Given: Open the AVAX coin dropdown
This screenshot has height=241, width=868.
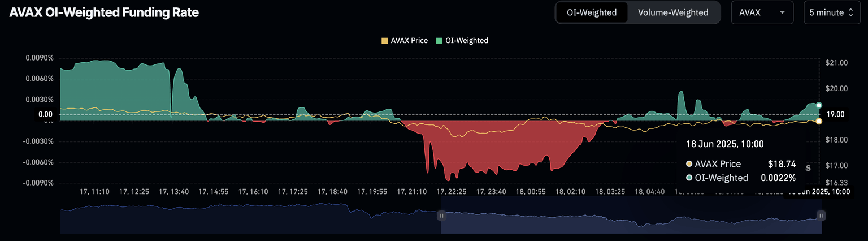Looking at the screenshot, I should pos(762,12).
